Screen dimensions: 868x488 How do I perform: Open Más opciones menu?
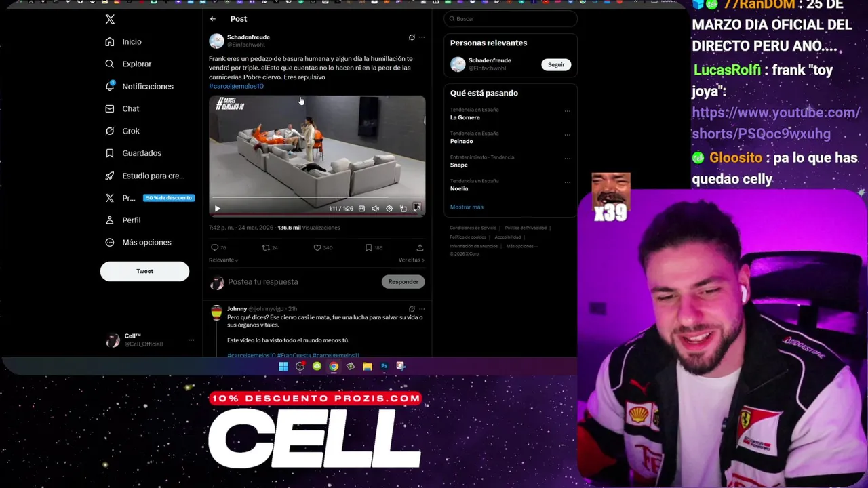tap(138, 243)
